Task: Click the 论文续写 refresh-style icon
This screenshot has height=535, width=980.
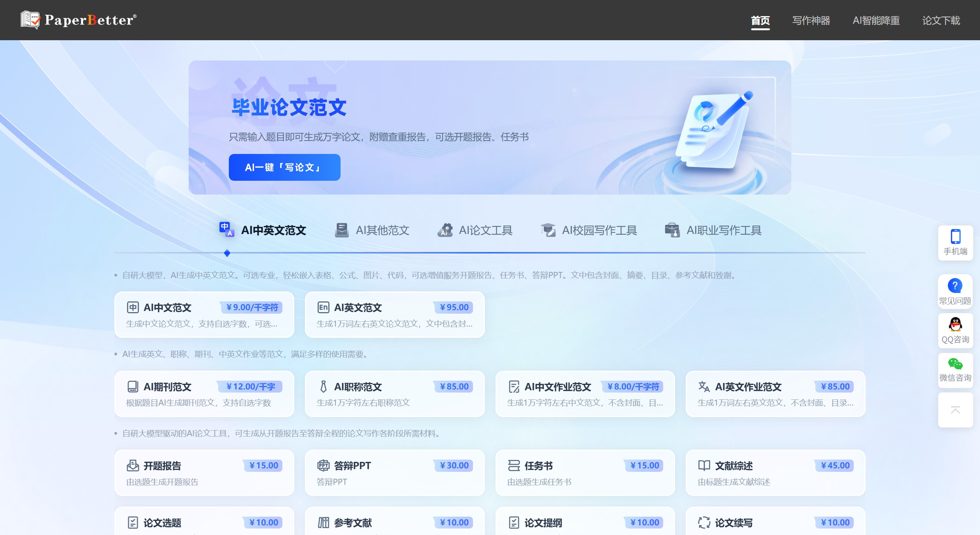Action: tap(704, 522)
